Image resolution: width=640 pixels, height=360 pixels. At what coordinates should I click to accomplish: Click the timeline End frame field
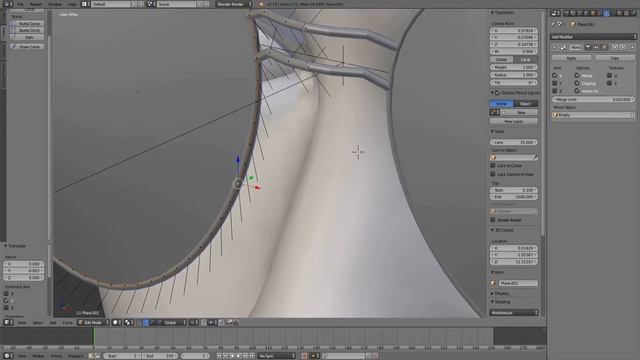160,356
